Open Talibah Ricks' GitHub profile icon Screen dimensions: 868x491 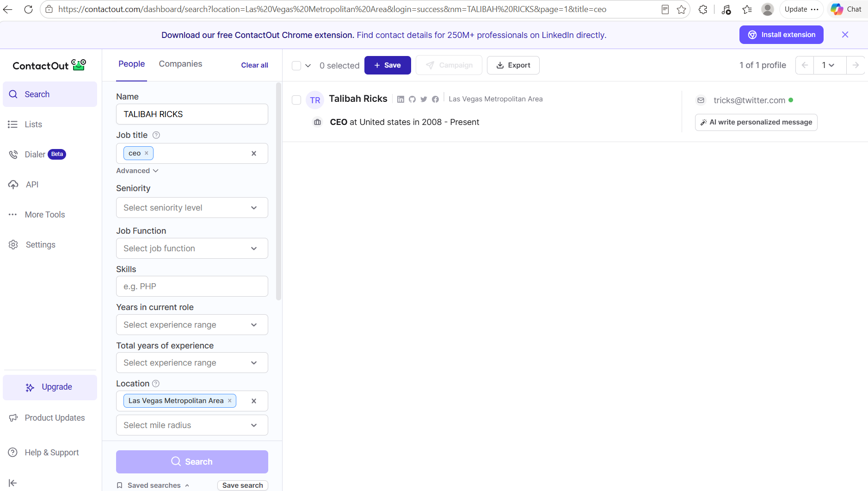point(412,99)
